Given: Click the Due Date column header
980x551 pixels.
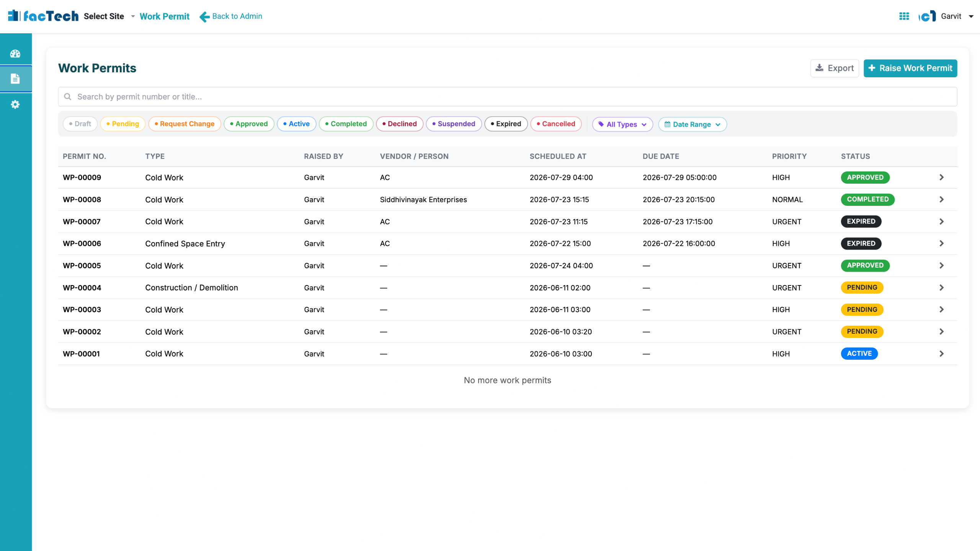Looking at the screenshot, I should [x=661, y=156].
